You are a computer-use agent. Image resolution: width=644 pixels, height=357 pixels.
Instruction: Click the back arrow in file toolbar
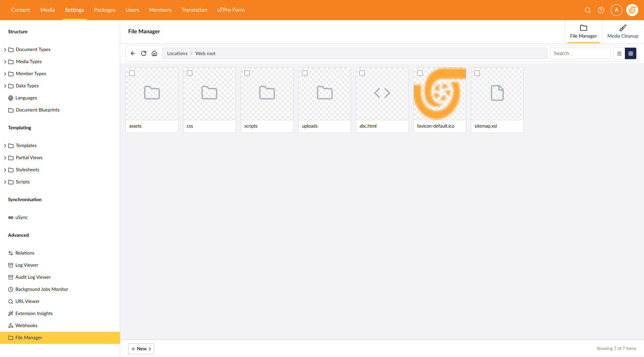(133, 53)
